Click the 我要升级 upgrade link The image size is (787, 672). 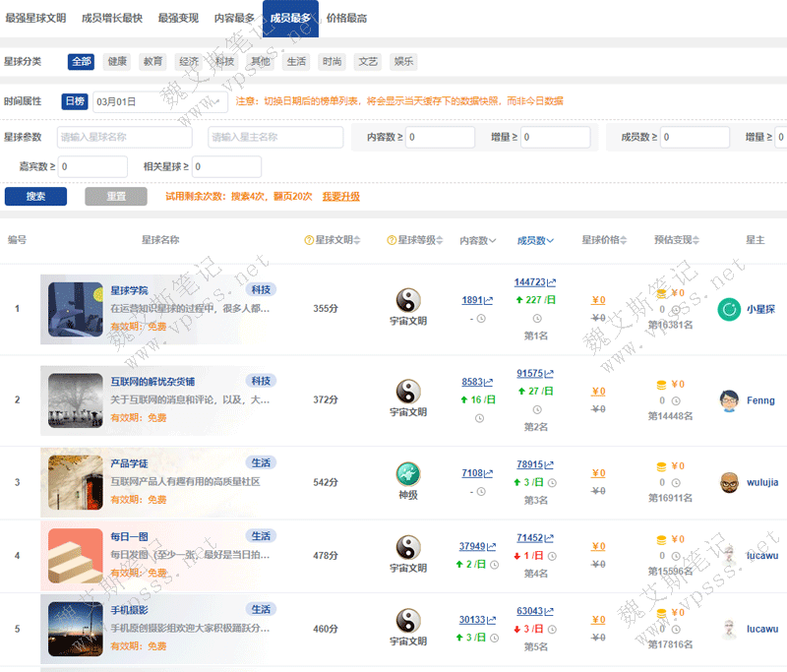point(341,197)
